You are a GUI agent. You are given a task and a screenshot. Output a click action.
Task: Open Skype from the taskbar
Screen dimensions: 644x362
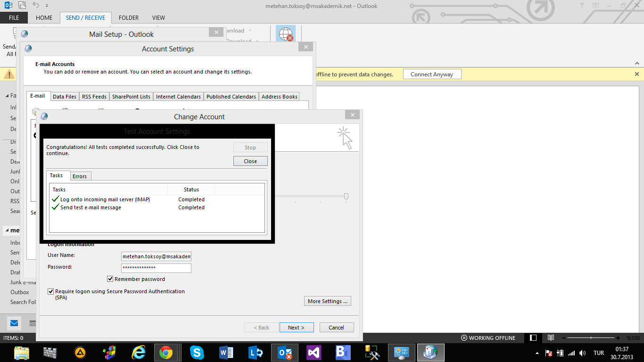[x=197, y=353]
